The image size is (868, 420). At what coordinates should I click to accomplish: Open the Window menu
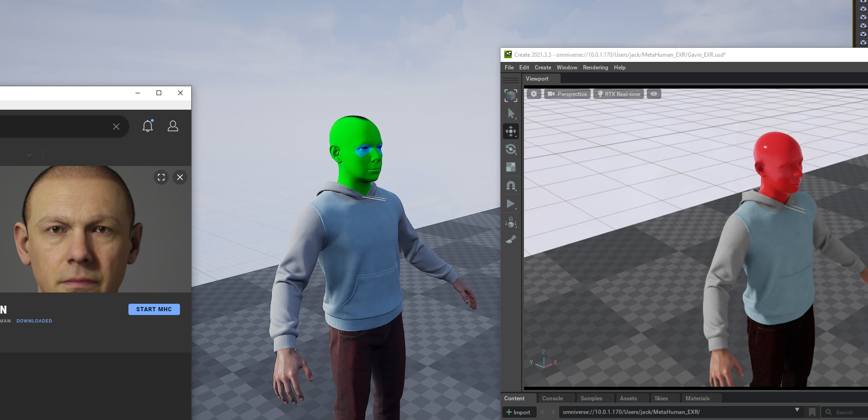(567, 67)
